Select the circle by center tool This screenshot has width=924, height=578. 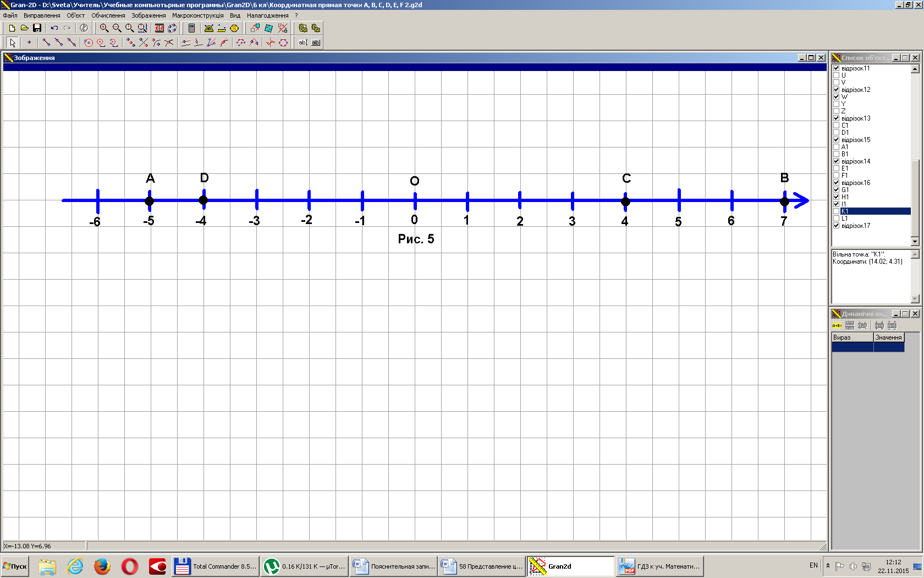pyautogui.click(x=89, y=42)
